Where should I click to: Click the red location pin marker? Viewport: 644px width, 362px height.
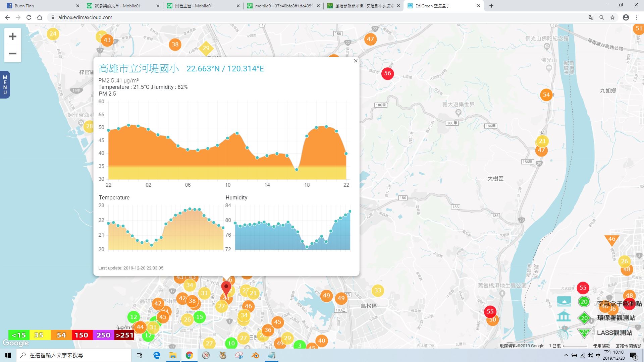tap(226, 289)
